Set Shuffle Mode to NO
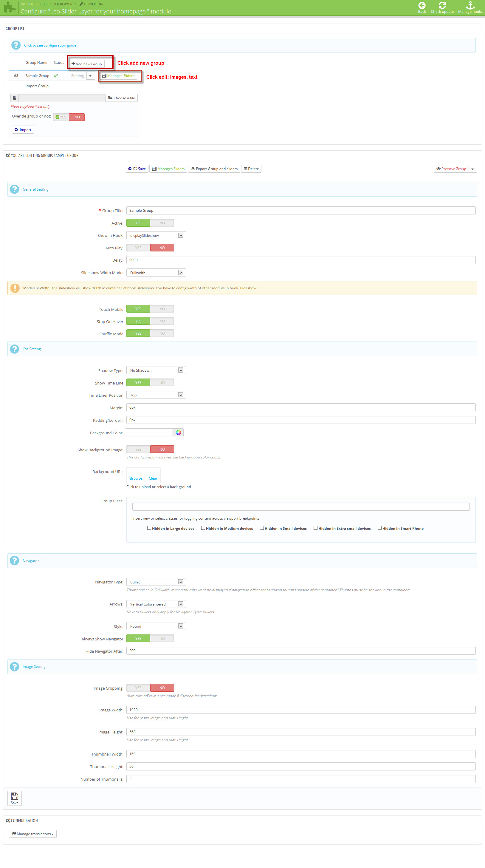 point(162,333)
